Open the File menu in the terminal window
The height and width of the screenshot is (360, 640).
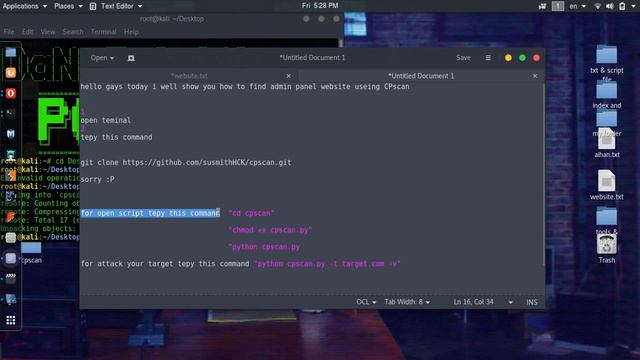coord(9,32)
